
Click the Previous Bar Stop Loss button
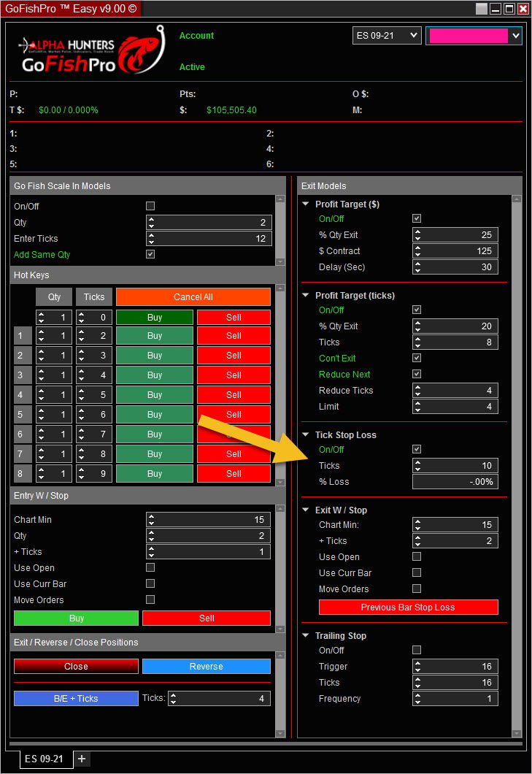coord(408,608)
